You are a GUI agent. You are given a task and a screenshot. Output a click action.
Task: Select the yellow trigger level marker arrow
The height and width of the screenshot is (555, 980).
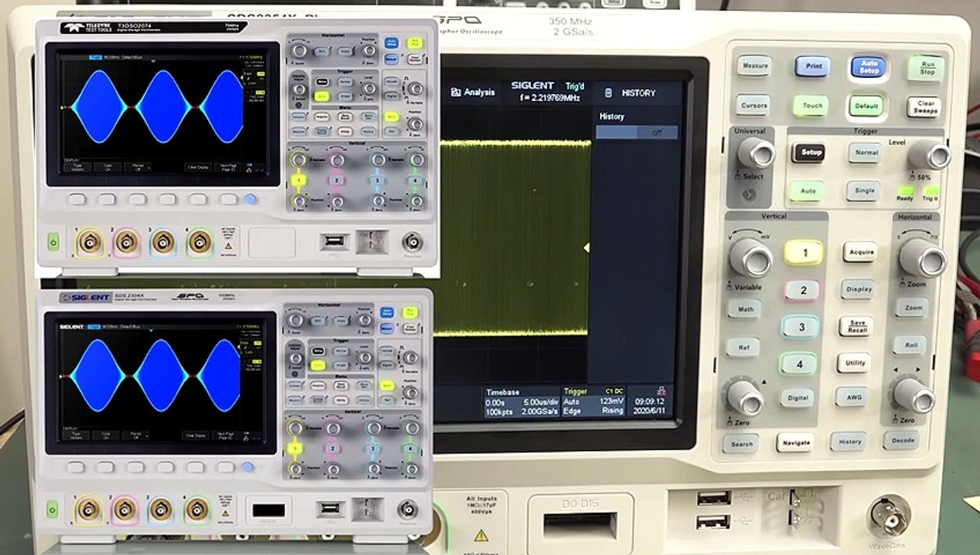point(587,247)
